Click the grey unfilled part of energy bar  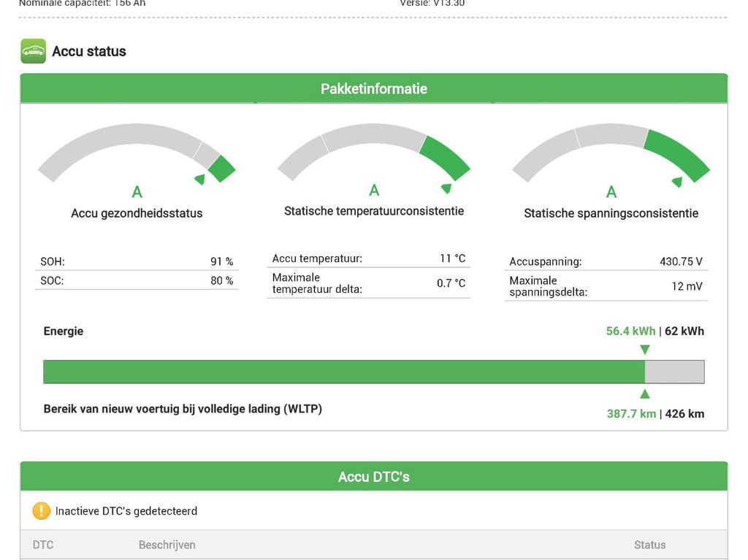(674, 372)
